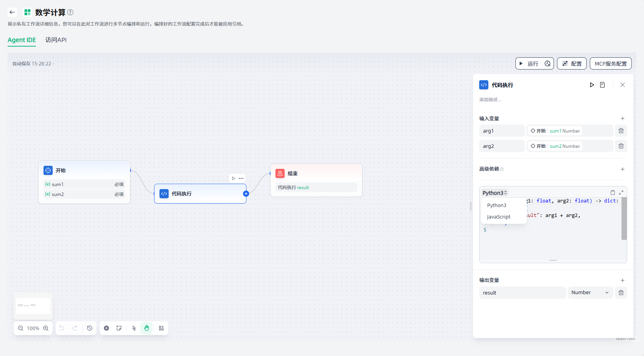Screen dimensions: 644x356
Task: Delete the arg1 input variable
Action: (x=621, y=131)
